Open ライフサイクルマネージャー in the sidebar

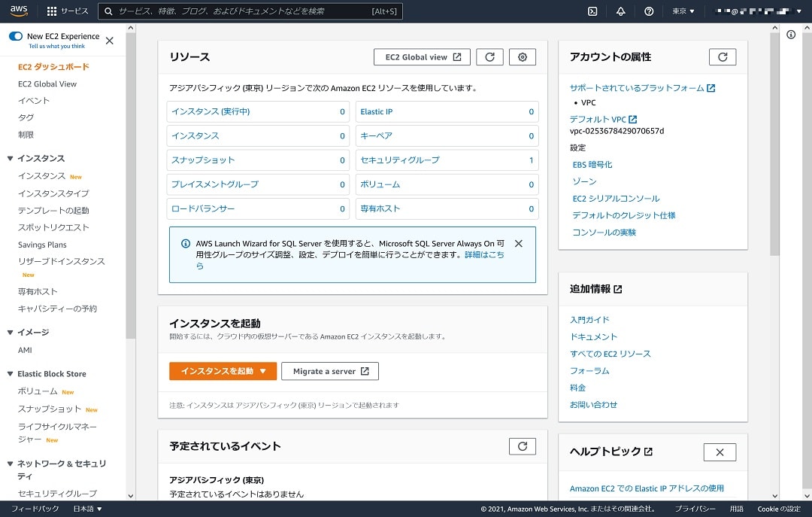point(57,433)
